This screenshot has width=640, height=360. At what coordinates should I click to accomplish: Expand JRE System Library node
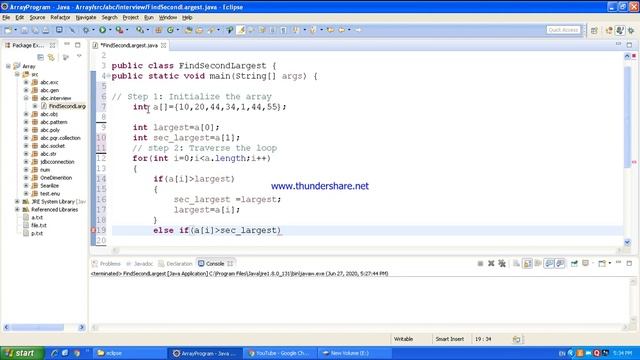[x=17, y=202]
